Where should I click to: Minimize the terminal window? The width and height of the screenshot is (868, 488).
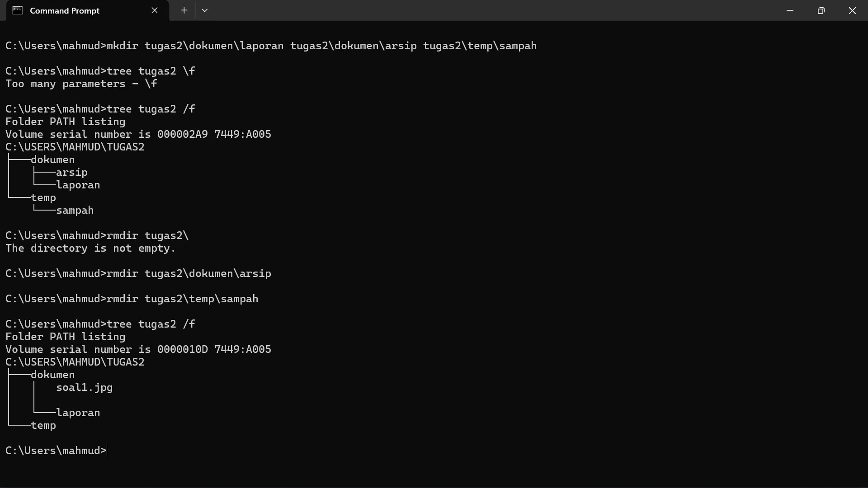pyautogui.click(x=790, y=10)
